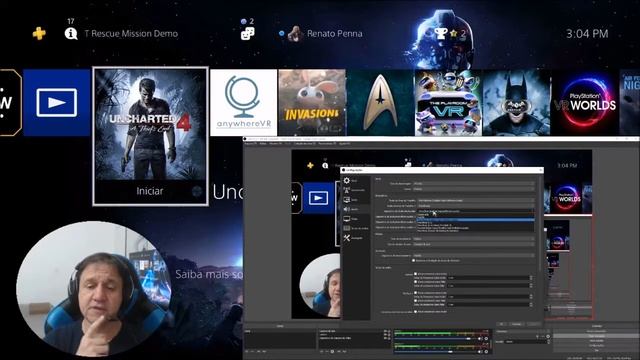Toggle the first push-to-mute checkbox in hotkeys
Screen dimensions: 640x360
416,274
